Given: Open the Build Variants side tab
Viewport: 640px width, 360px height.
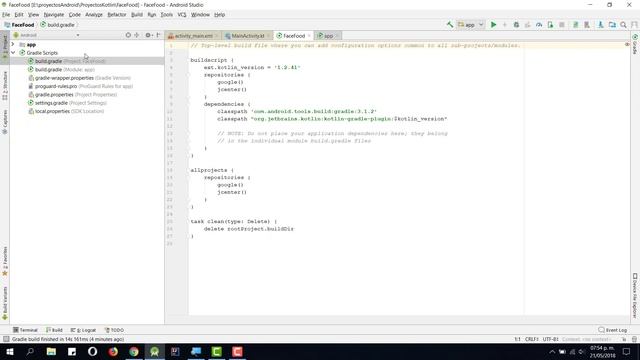Looking at the screenshot, I should tap(5, 303).
